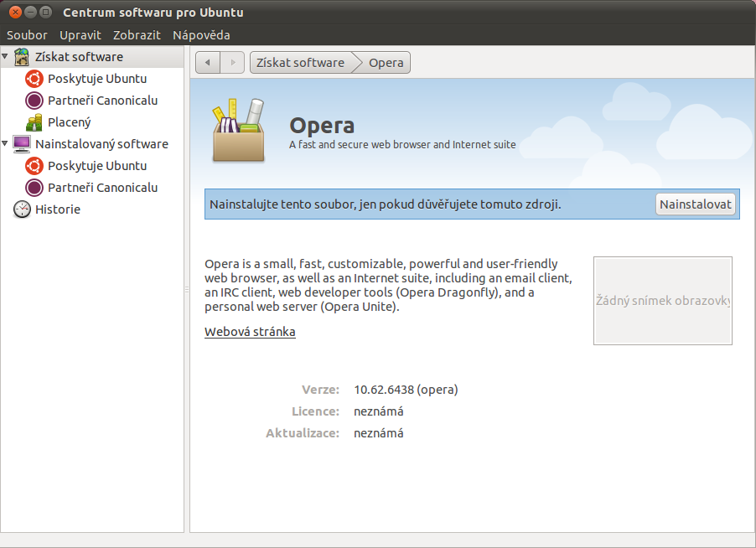The width and height of the screenshot is (756, 548).
Task: Click the Získat software breadcrumb button
Action: 300,63
